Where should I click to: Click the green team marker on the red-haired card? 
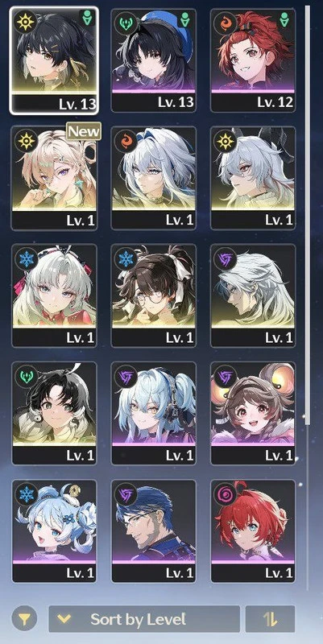284,18
